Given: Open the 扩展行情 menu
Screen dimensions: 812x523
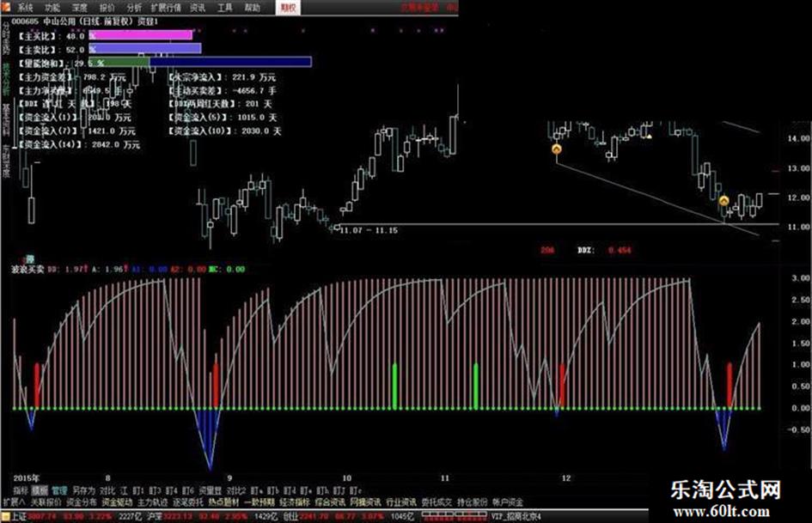Looking at the screenshot, I should [166, 8].
